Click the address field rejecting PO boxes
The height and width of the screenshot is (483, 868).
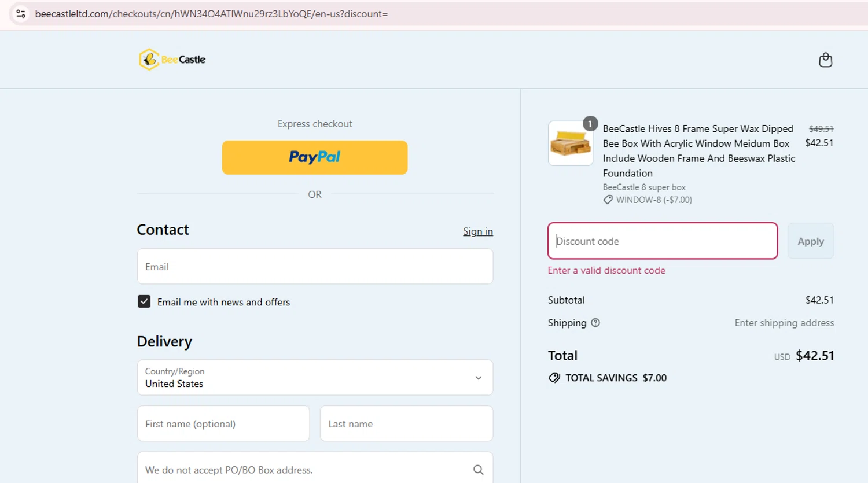click(x=315, y=469)
